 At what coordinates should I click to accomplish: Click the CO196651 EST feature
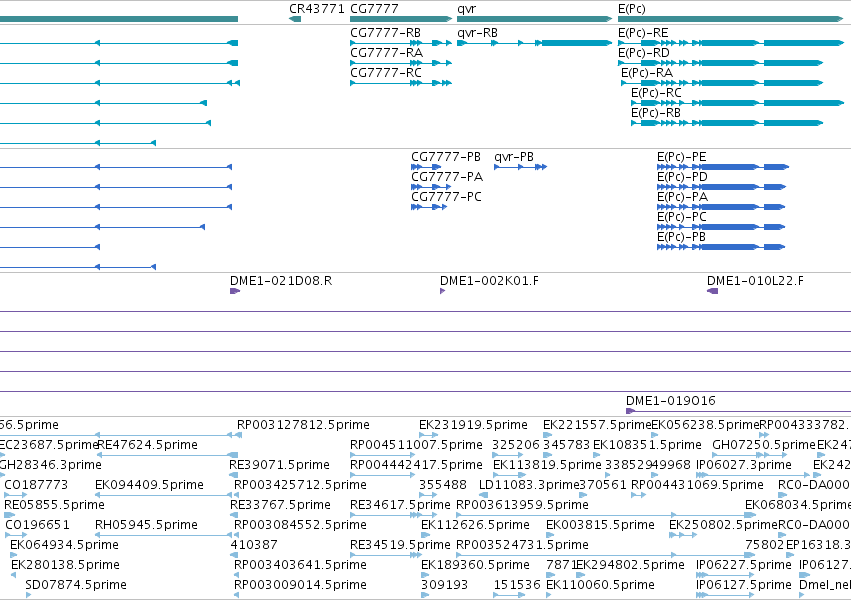click(16, 535)
